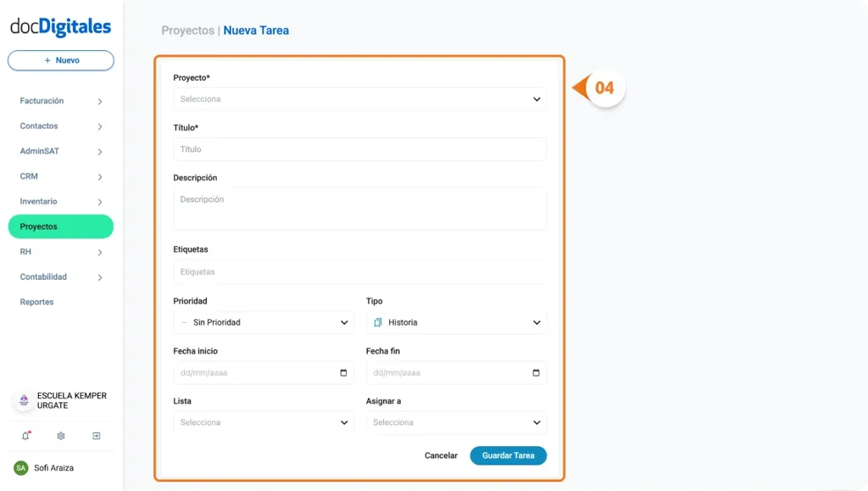Open the Asignar a dropdown
Image resolution: width=868 pixels, height=491 pixels.
[456, 422]
